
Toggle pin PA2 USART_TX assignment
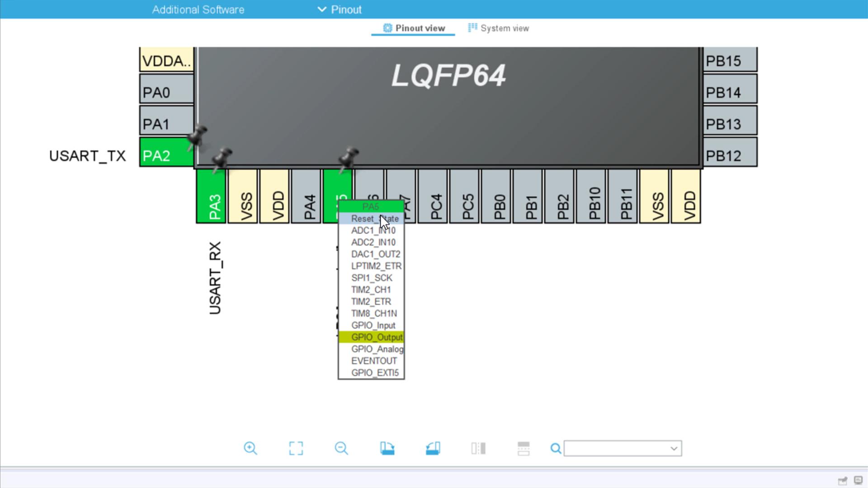click(x=165, y=155)
